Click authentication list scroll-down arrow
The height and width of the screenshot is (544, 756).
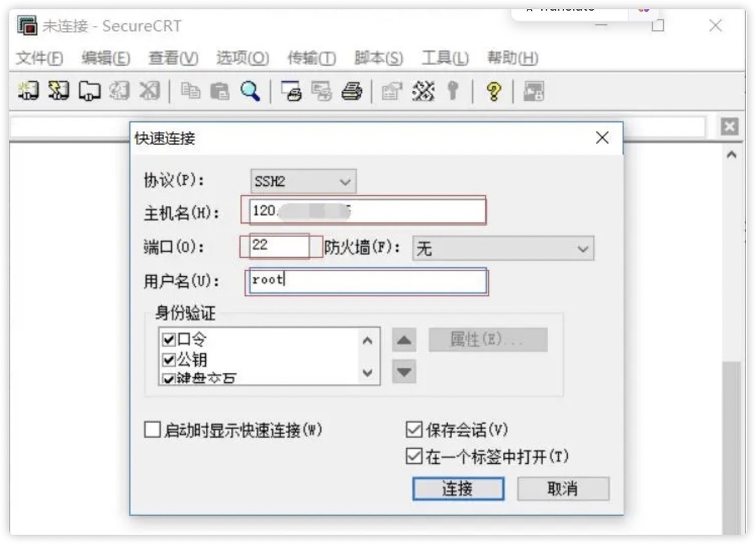point(368,373)
